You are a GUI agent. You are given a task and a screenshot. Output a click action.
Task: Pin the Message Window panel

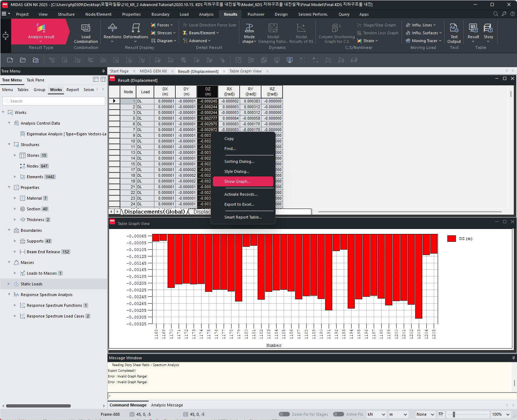pos(513,358)
